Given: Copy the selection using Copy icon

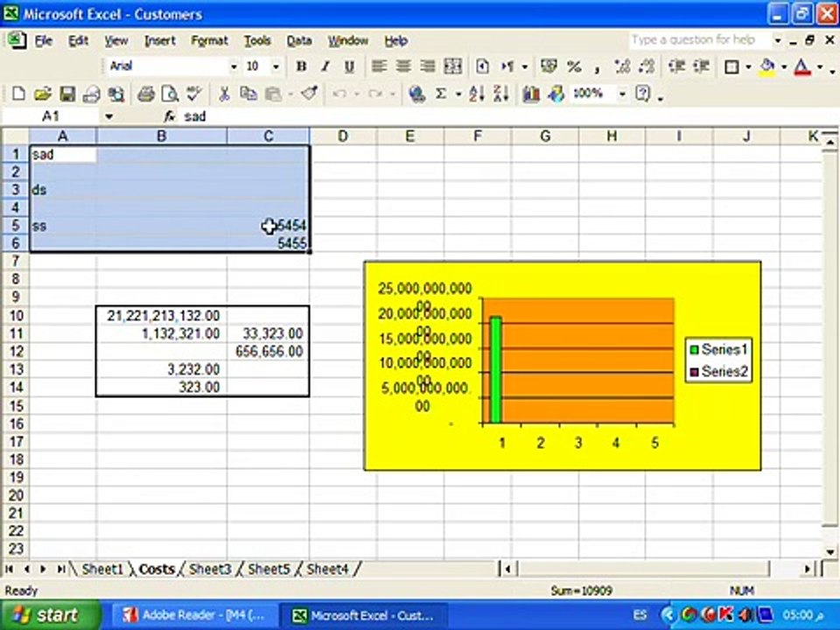Looking at the screenshot, I should (x=248, y=94).
